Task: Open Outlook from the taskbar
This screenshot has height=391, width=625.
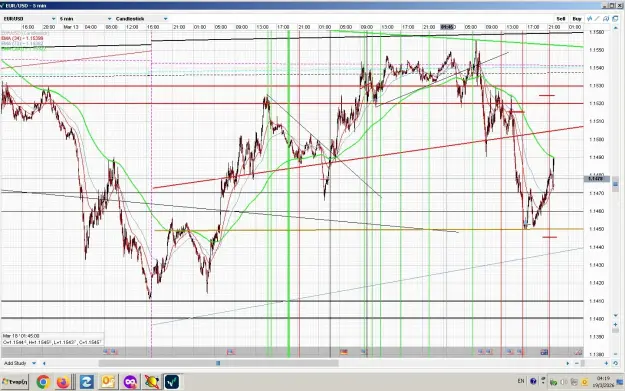Action: coord(108,382)
